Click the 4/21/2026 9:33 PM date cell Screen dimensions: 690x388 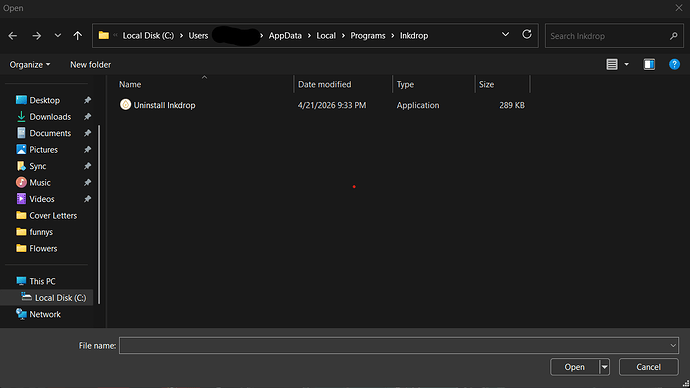click(x=332, y=105)
